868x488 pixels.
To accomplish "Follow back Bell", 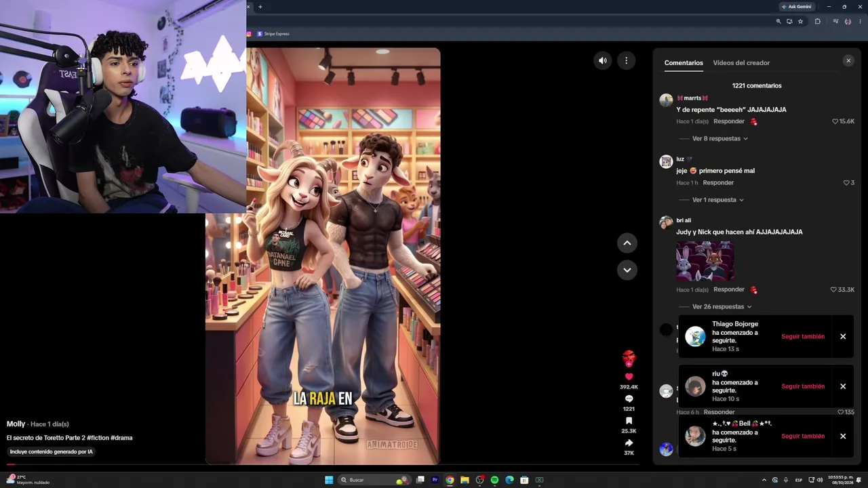I will [803, 436].
